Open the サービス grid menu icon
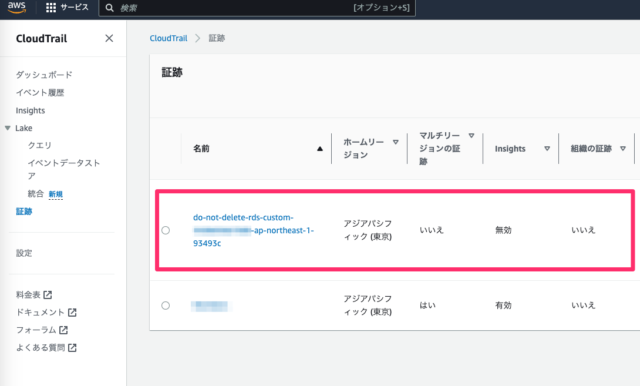The image size is (640, 386). 51,7
